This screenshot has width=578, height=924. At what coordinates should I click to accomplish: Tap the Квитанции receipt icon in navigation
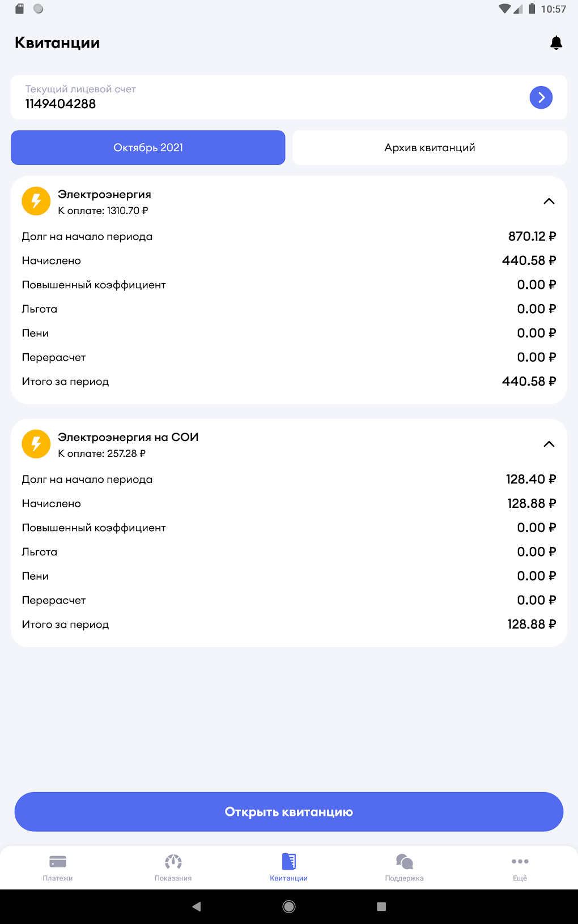tap(289, 862)
